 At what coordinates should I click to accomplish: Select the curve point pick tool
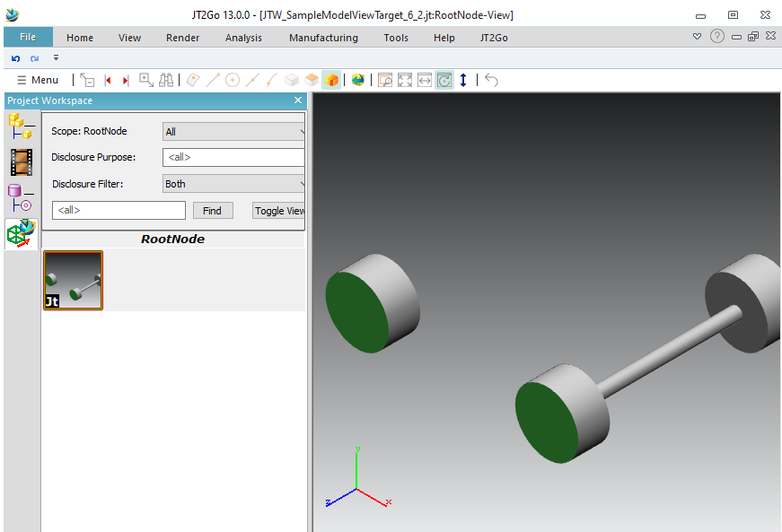click(x=272, y=80)
